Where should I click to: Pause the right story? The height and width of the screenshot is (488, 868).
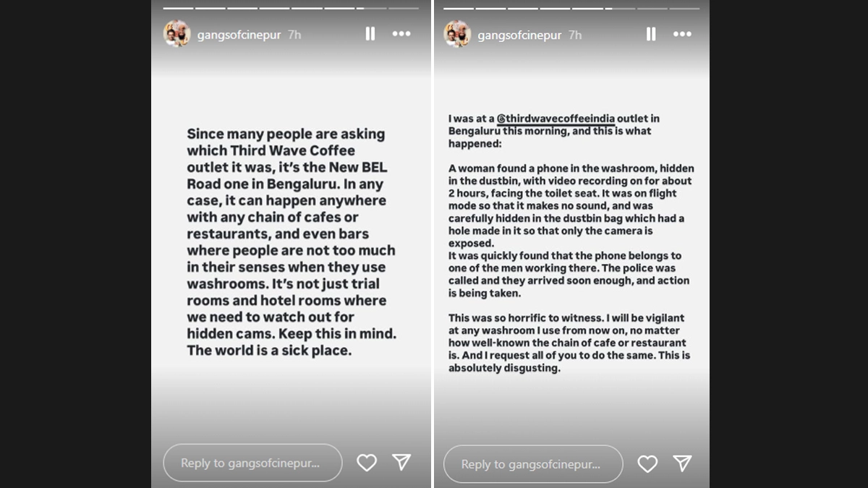tap(651, 34)
